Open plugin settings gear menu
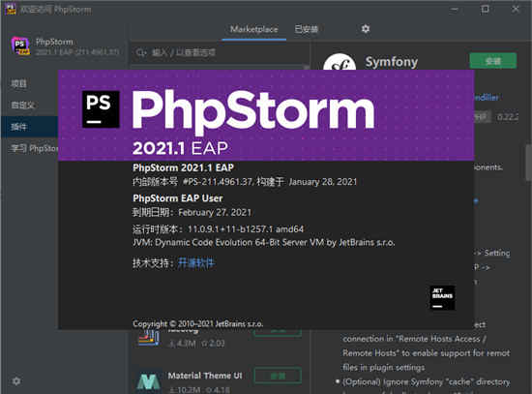This screenshot has height=394, width=532. coord(365,29)
